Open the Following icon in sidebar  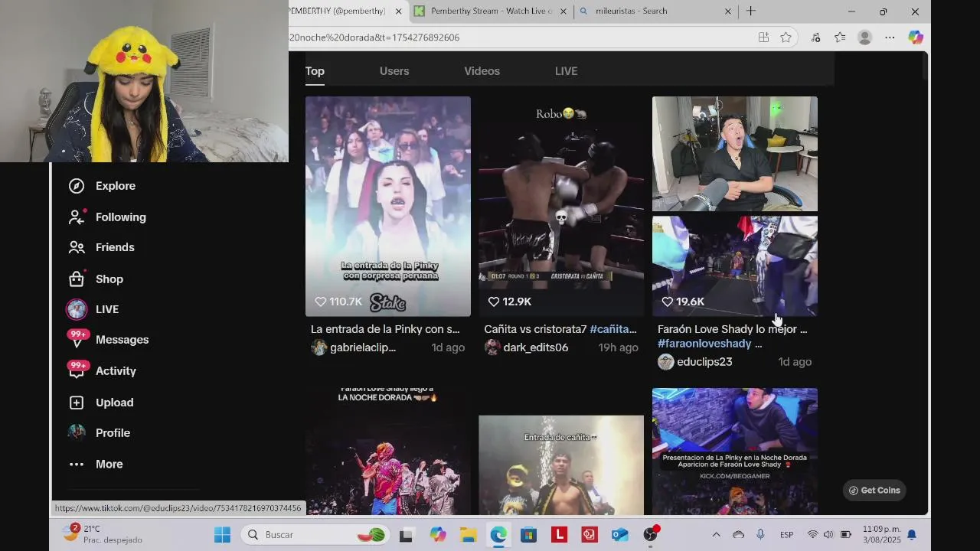76,217
